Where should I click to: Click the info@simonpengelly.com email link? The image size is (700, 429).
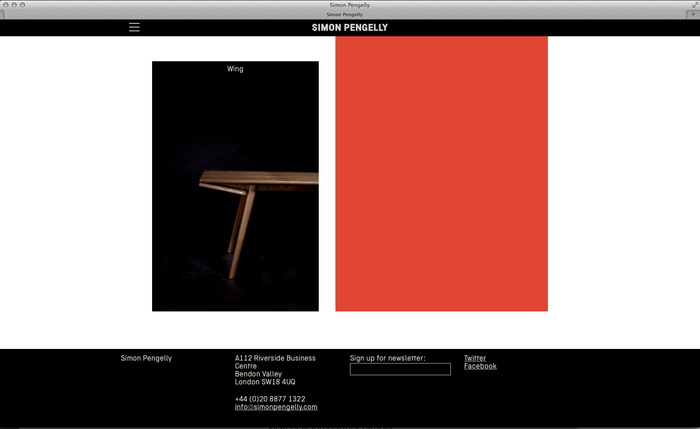coord(276,407)
